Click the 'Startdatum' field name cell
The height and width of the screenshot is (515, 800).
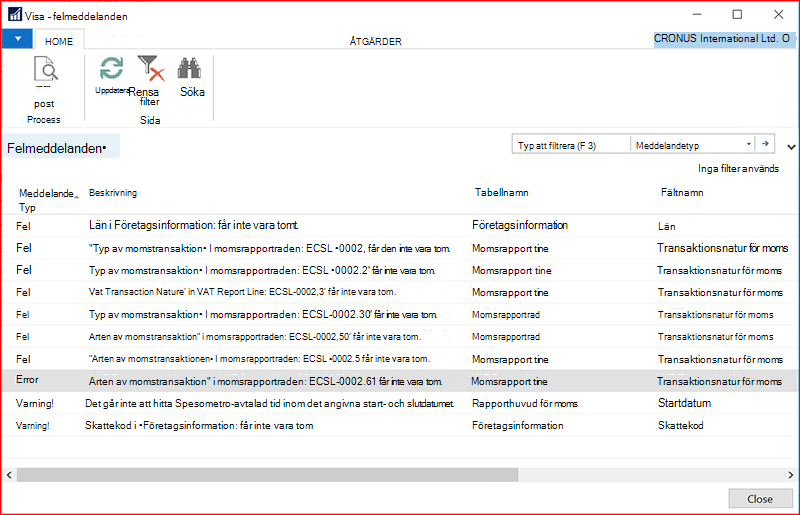(684, 403)
